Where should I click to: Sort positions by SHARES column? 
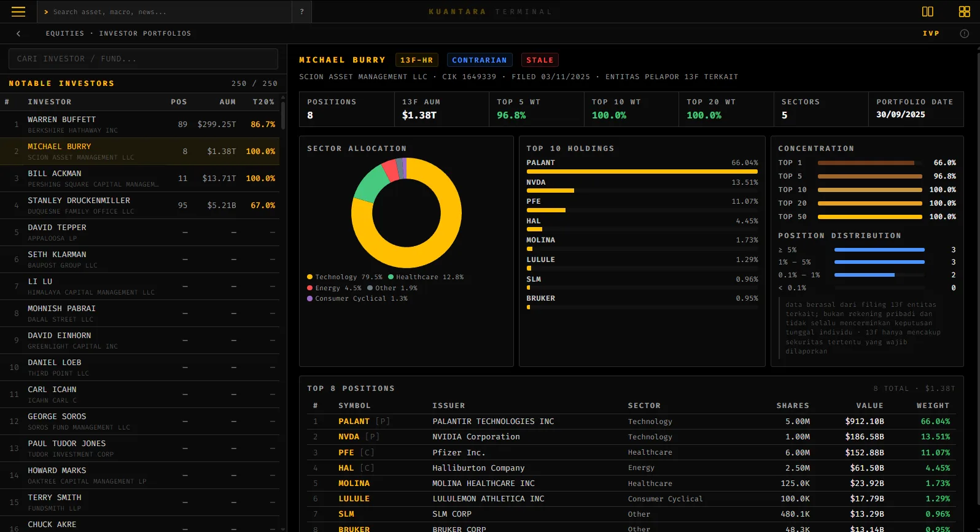tap(793, 406)
